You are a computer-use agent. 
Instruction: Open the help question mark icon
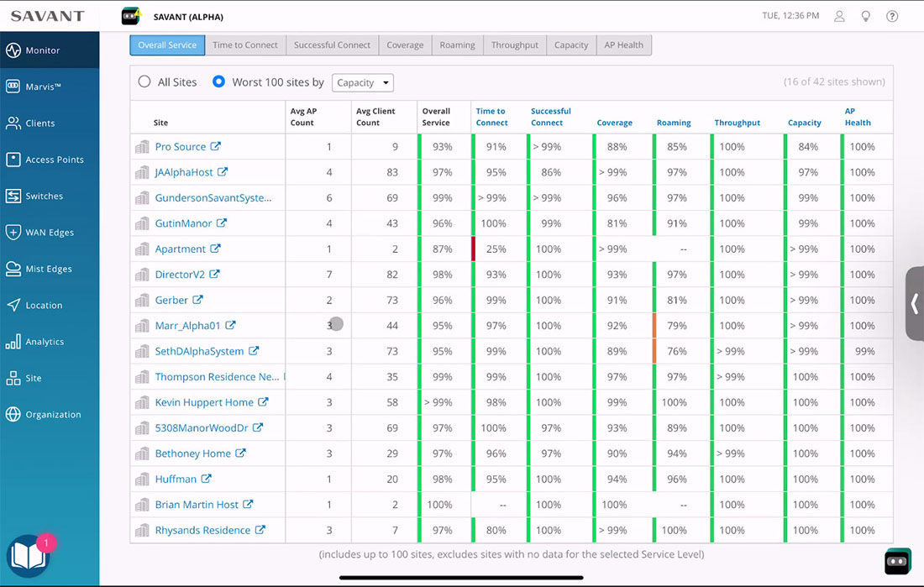(892, 16)
